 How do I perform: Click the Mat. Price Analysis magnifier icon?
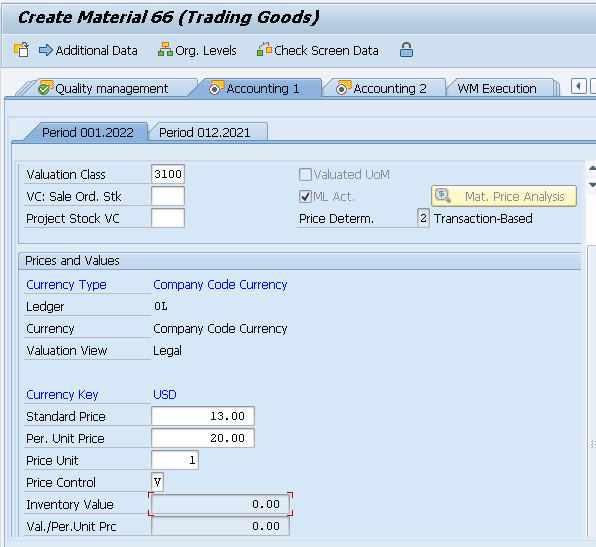pos(443,196)
